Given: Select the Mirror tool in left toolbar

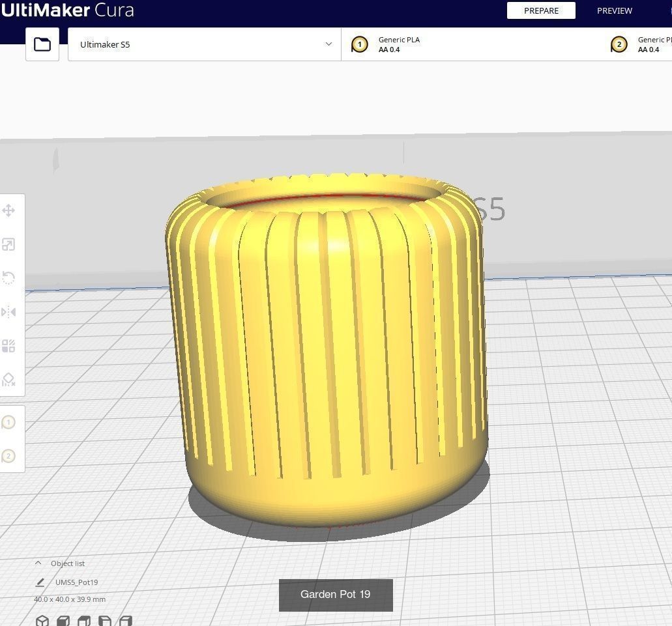Looking at the screenshot, I should [x=8, y=312].
